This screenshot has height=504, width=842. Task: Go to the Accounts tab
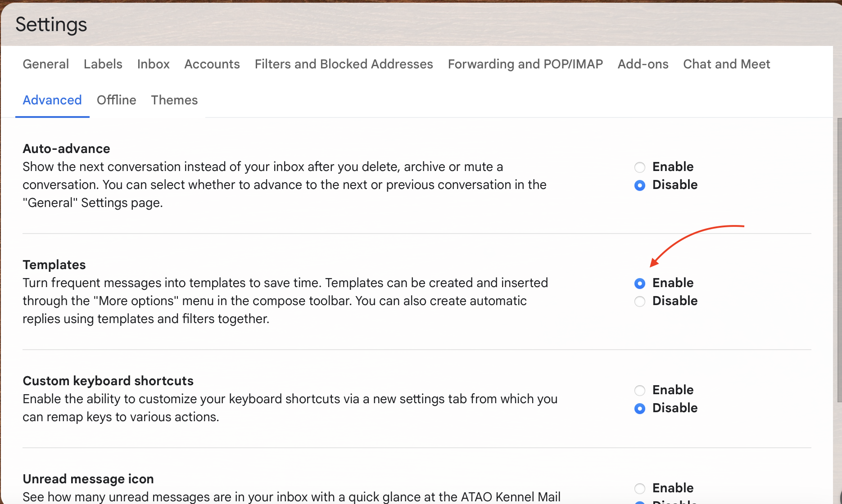pyautogui.click(x=212, y=64)
